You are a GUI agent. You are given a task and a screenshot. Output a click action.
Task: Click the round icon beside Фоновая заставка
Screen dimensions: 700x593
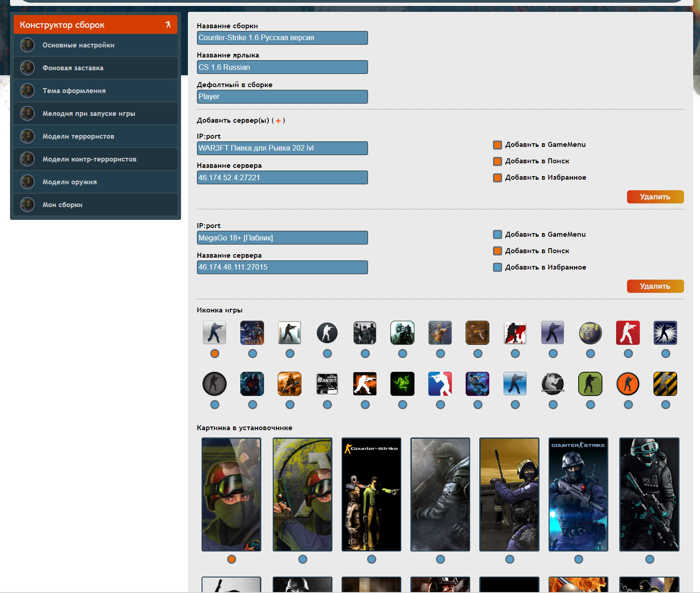pyautogui.click(x=27, y=68)
